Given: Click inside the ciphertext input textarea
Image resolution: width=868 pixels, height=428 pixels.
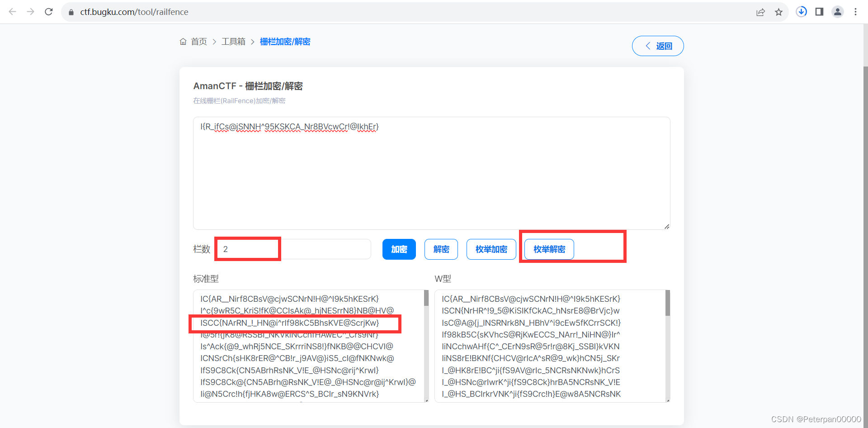Looking at the screenshot, I should pyautogui.click(x=432, y=173).
